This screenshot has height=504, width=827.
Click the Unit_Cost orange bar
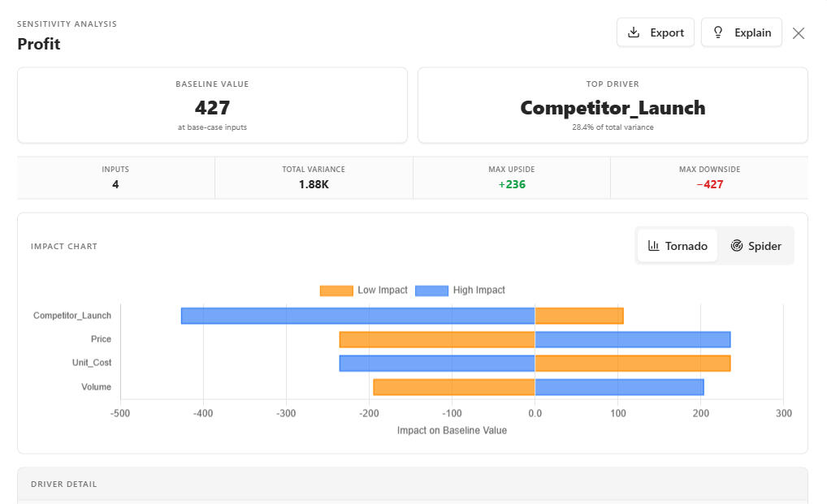[632, 363]
